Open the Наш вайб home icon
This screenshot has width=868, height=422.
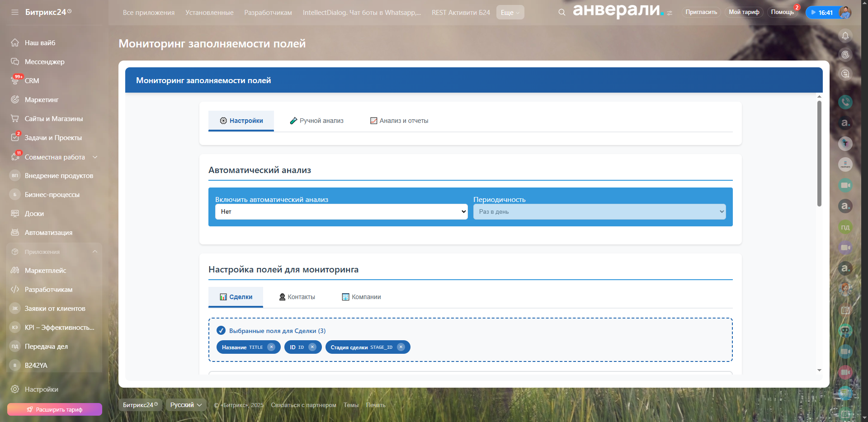coord(15,43)
